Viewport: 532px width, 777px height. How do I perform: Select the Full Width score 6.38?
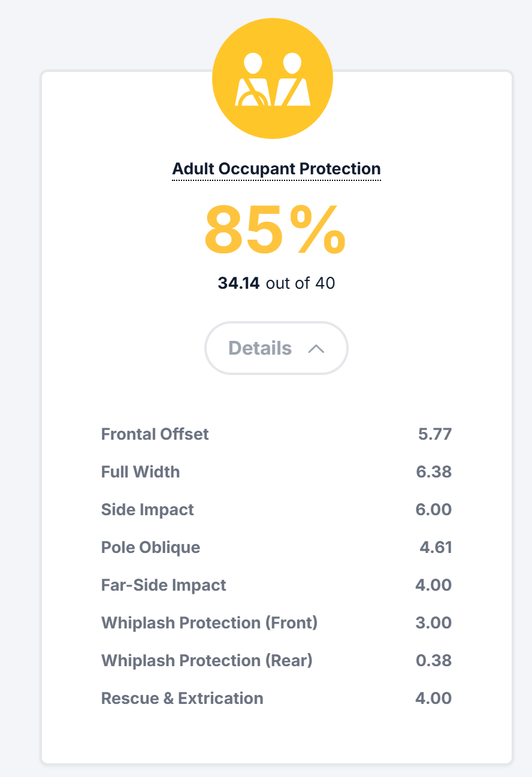click(434, 471)
